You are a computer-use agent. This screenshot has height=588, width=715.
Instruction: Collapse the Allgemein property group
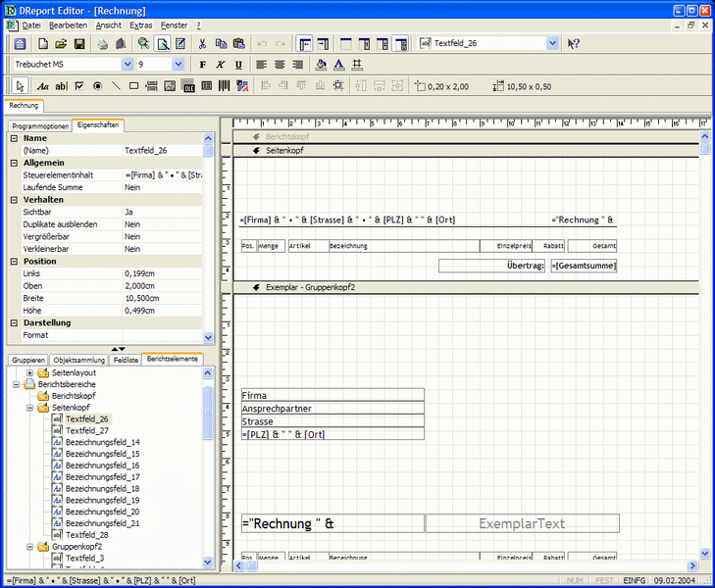coord(14,163)
